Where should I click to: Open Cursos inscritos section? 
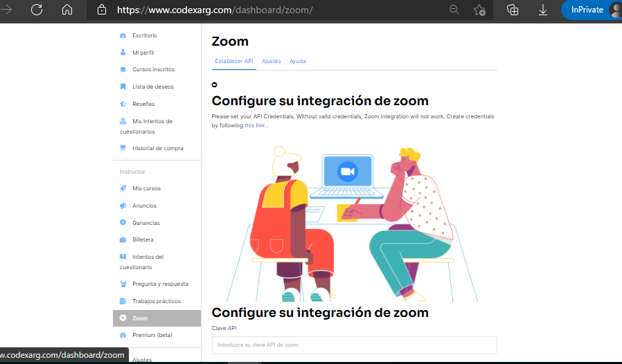click(154, 69)
